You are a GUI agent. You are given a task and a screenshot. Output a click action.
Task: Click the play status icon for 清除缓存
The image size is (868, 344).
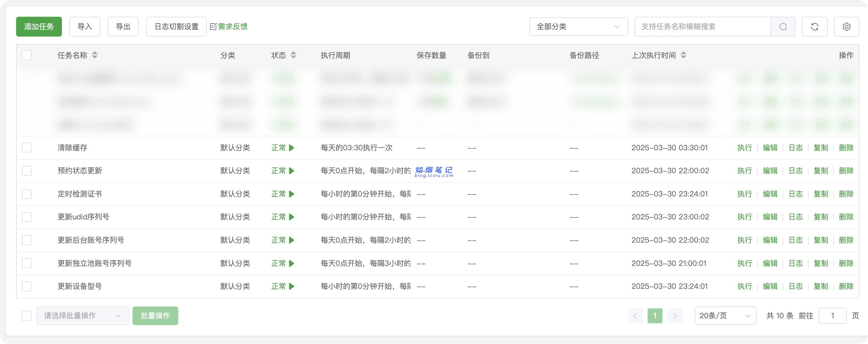[292, 148]
